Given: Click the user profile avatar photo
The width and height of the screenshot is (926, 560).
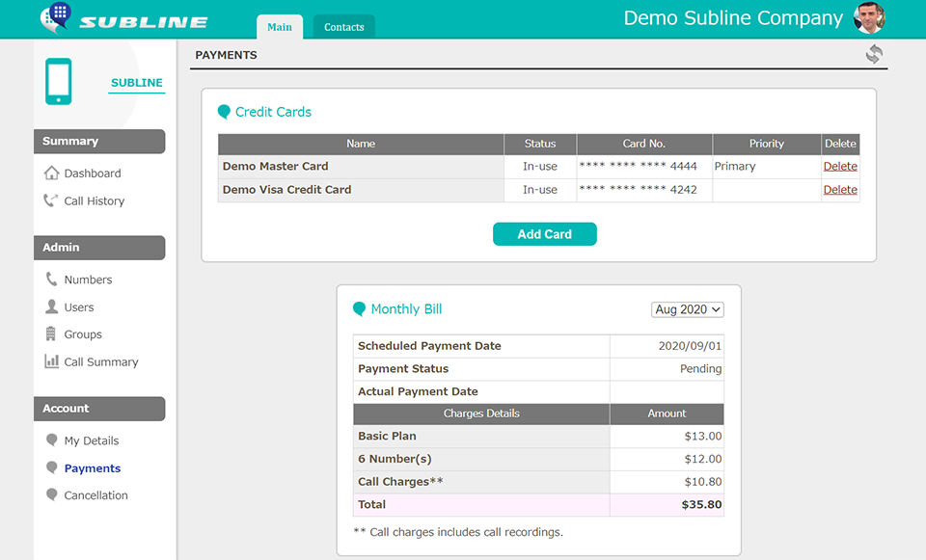Looking at the screenshot, I should (x=868, y=18).
